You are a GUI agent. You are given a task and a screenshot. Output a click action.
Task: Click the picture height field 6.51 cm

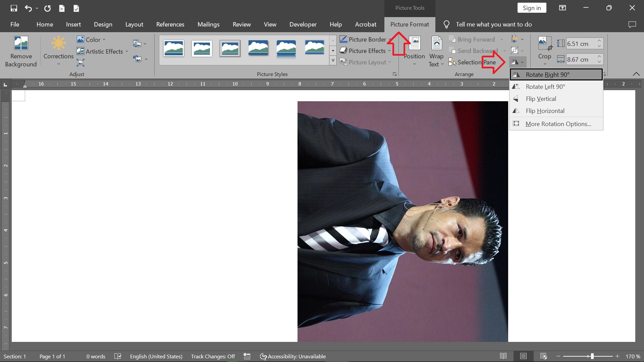pyautogui.click(x=580, y=44)
